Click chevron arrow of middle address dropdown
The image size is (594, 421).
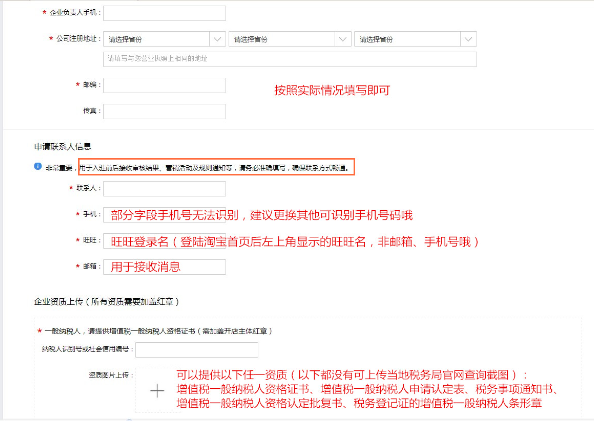342,39
